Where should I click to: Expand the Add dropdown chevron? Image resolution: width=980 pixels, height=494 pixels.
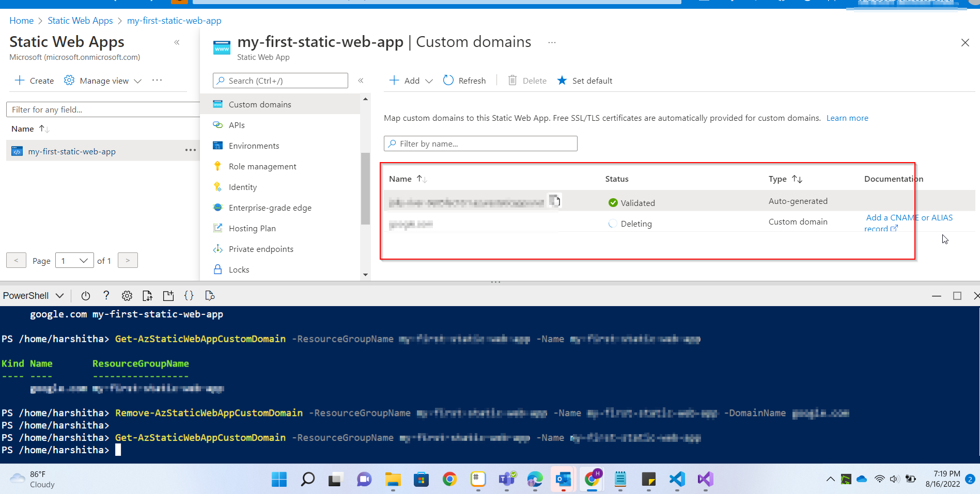coord(429,81)
